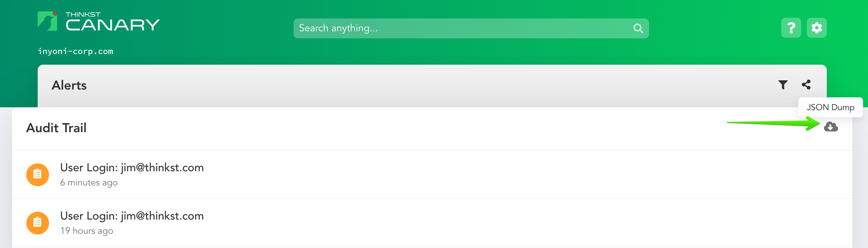Click the 19 hours ago timestamp

87,231
